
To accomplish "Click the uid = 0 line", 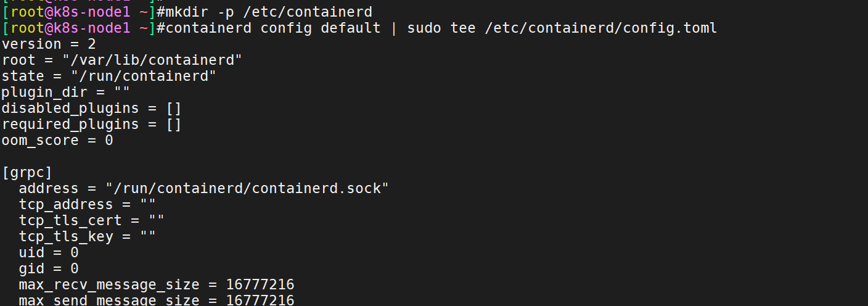I will click(x=49, y=252).
